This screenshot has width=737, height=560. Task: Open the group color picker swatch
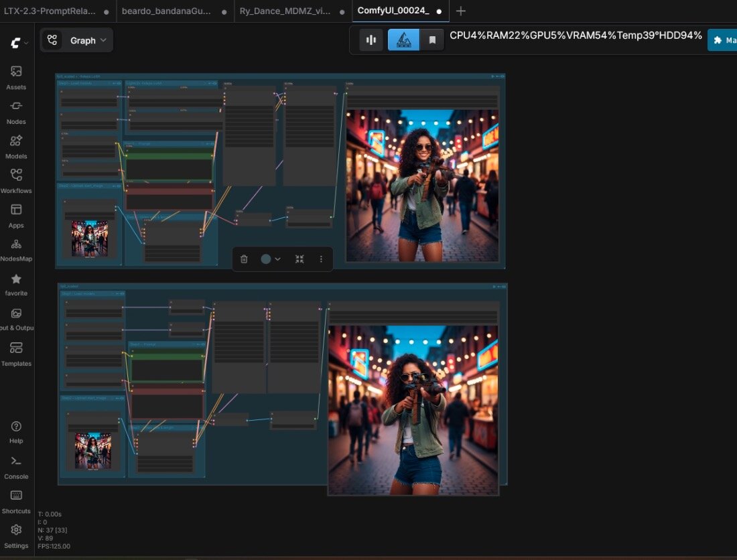[265, 259]
